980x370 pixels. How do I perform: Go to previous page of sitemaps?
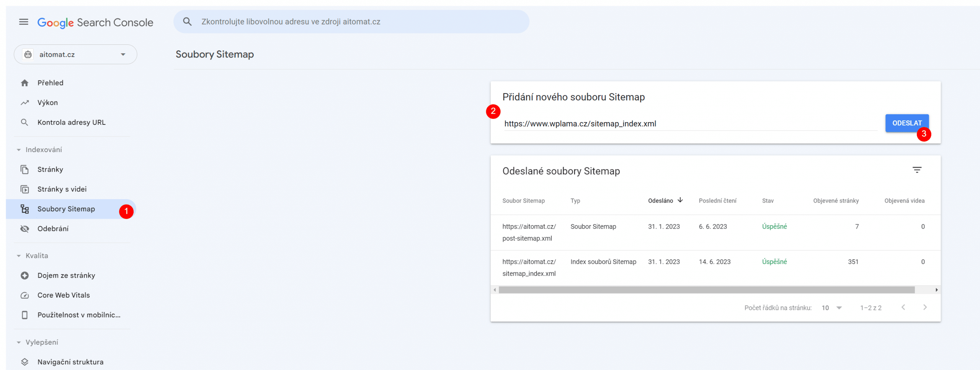coord(903,307)
